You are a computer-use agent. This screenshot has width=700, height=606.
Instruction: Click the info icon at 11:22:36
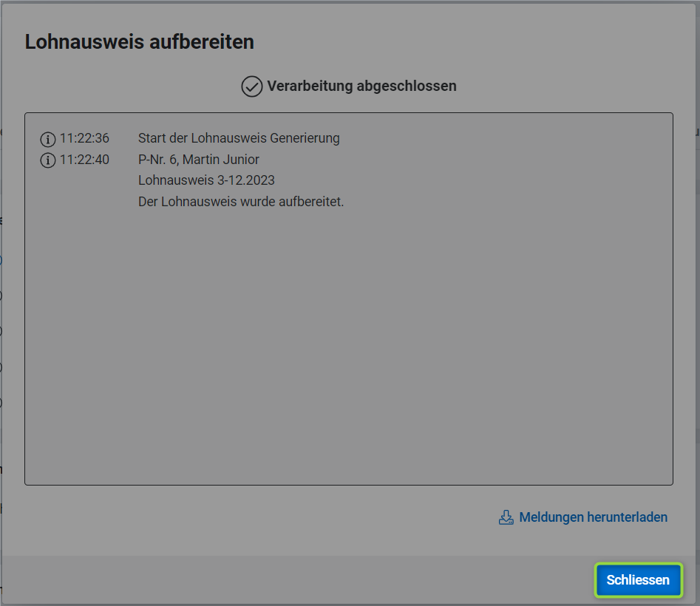48,139
